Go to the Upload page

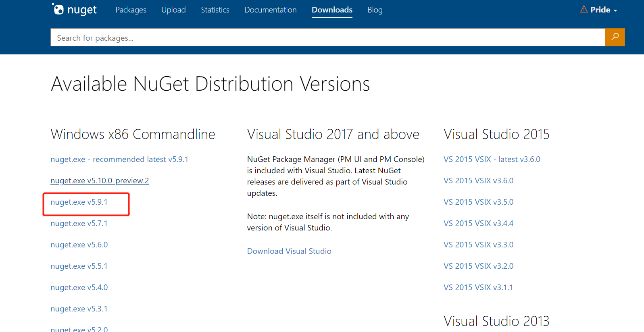pyautogui.click(x=173, y=10)
